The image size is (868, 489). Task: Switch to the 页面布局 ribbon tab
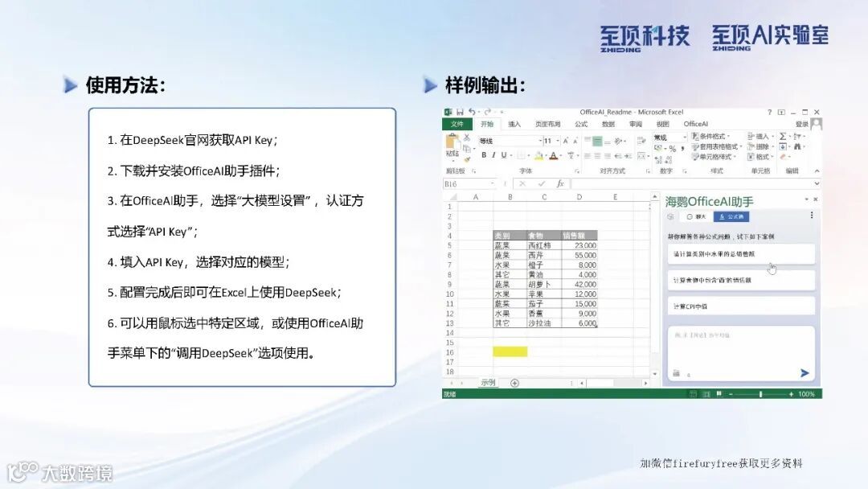pyautogui.click(x=547, y=124)
